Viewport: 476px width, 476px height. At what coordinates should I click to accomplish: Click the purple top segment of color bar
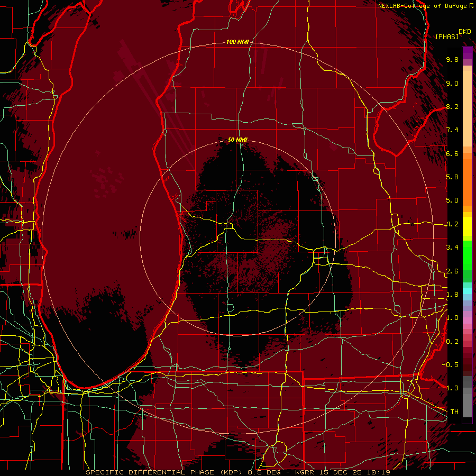467,53
